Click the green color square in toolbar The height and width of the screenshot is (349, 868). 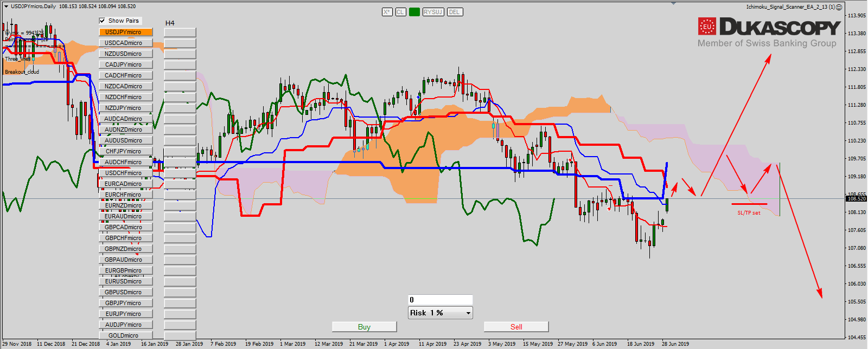point(414,12)
